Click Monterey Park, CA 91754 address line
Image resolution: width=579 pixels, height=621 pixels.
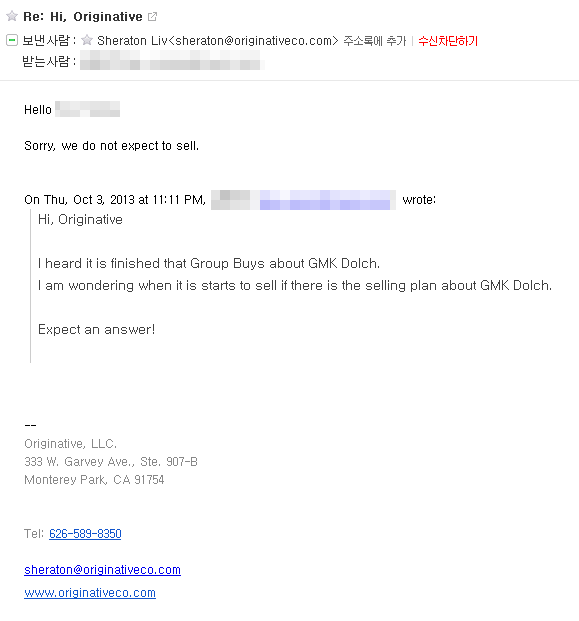(x=94, y=480)
